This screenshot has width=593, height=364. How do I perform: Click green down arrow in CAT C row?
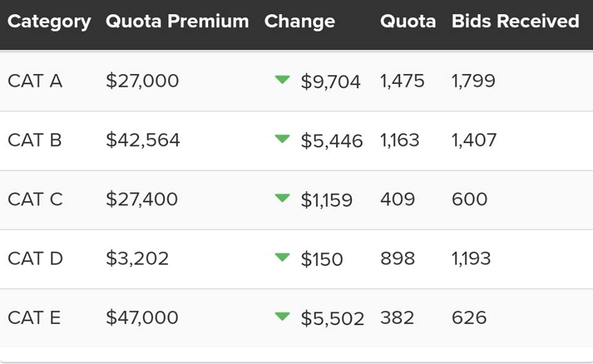coord(282,198)
